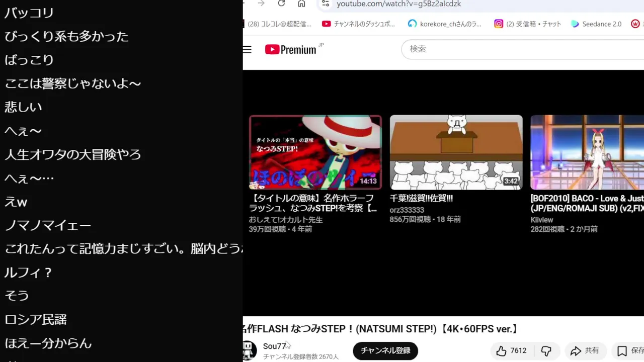Open the Sou77 channel name
This screenshot has width=644, height=362.
275,346
